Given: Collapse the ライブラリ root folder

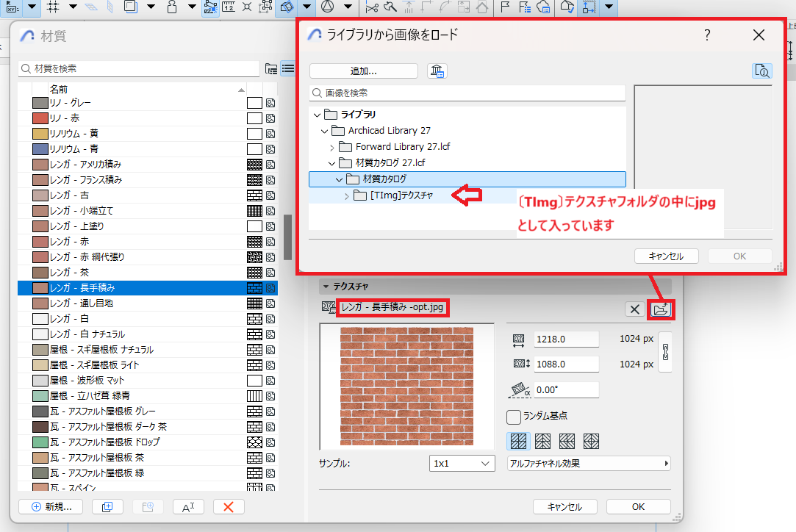Looking at the screenshot, I should click(318, 115).
